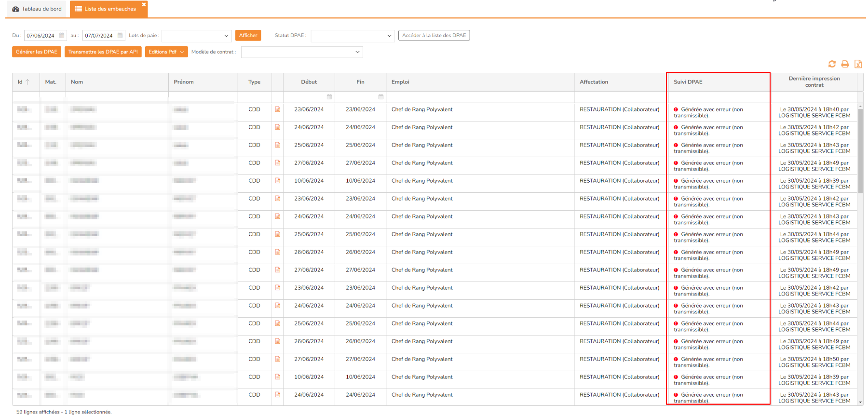Screen dimensions: 868x416
Task: Switch to the Tableau de bord tab
Action: (37, 9)
